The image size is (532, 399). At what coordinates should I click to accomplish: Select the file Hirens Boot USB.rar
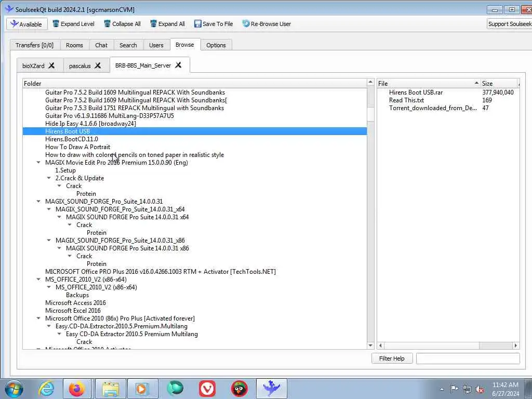416,92
